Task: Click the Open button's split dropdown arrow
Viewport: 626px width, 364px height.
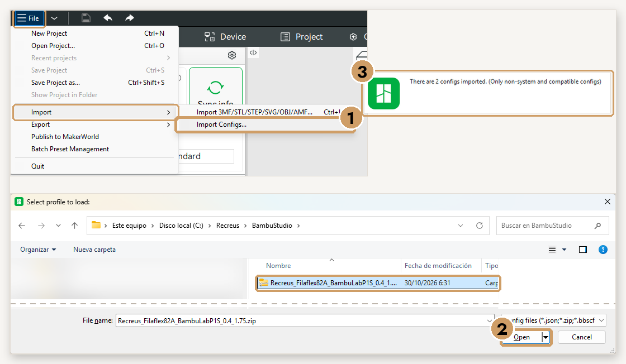Action: coord(546,337)
